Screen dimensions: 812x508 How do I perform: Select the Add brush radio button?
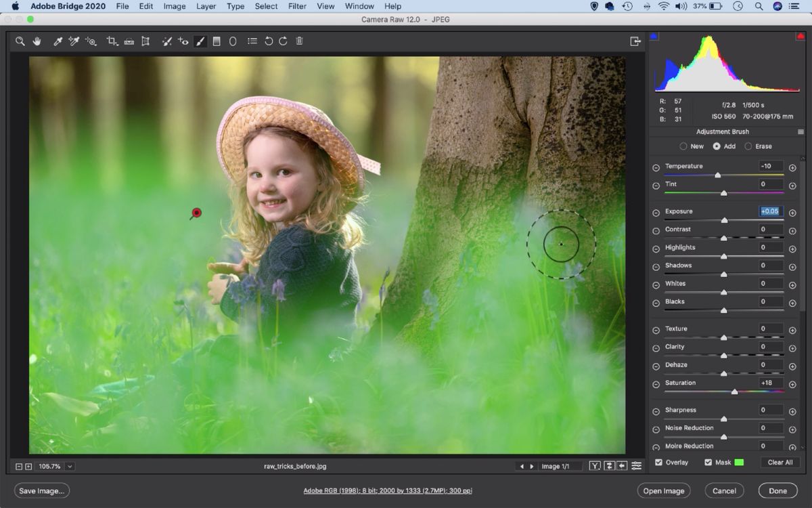click(x=717, y=146)
